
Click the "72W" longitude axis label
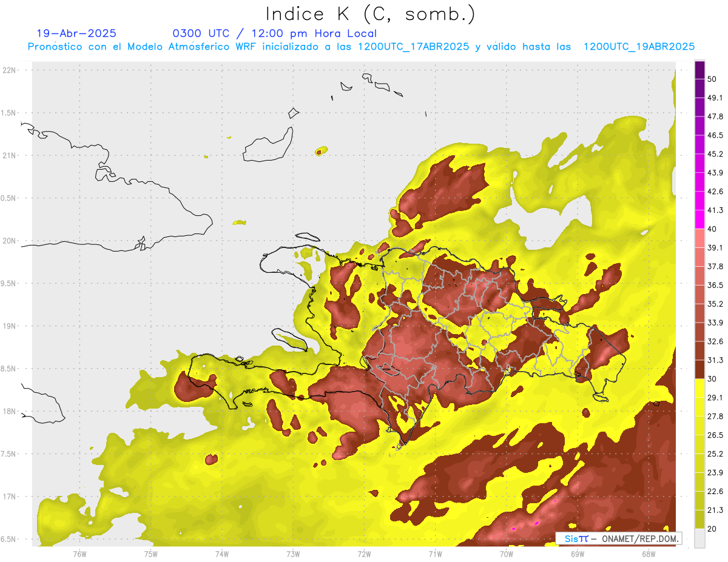tap(364, 554)
